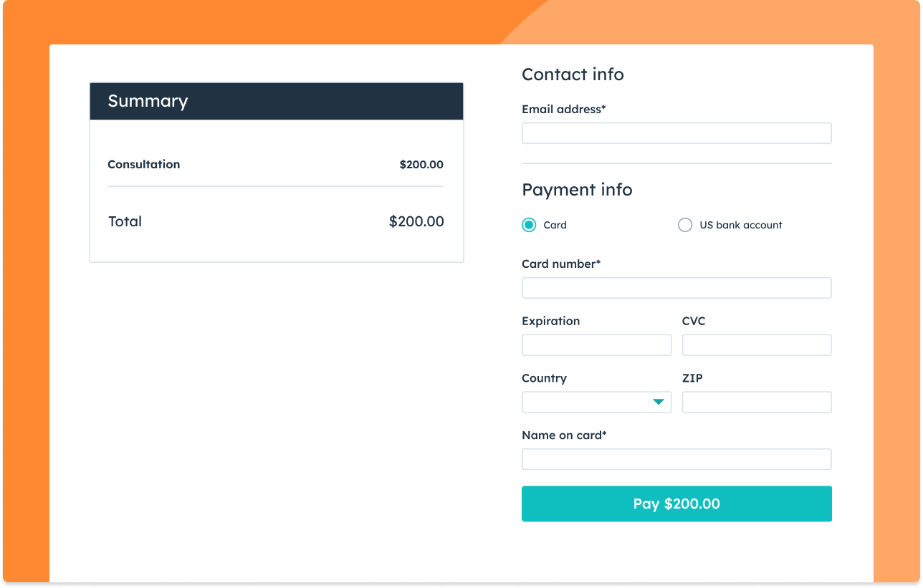Click into the Card number field
Screen dimensions: 923x588
(x=676, y=288)
